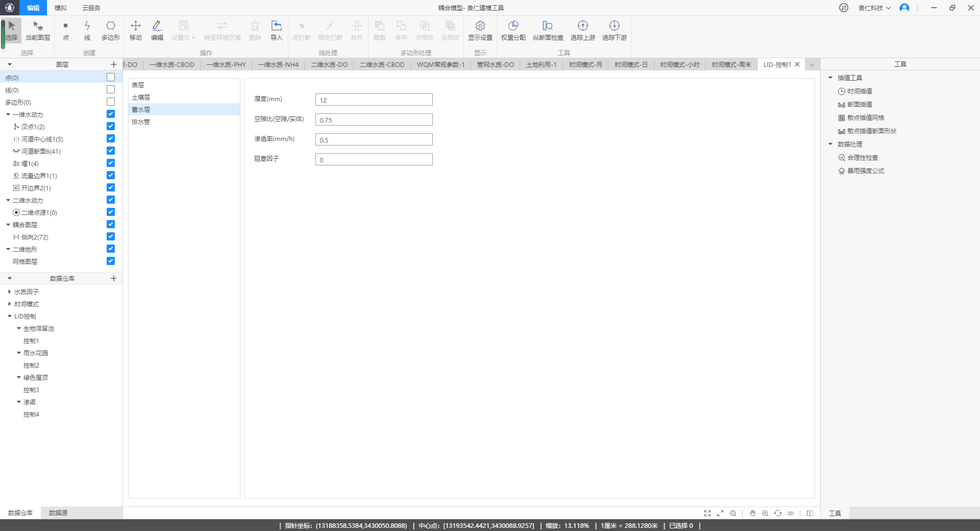Viewport: 980px width, 531px height.
Task: Select the 选择 pointer tool
Action: point(11,31)
